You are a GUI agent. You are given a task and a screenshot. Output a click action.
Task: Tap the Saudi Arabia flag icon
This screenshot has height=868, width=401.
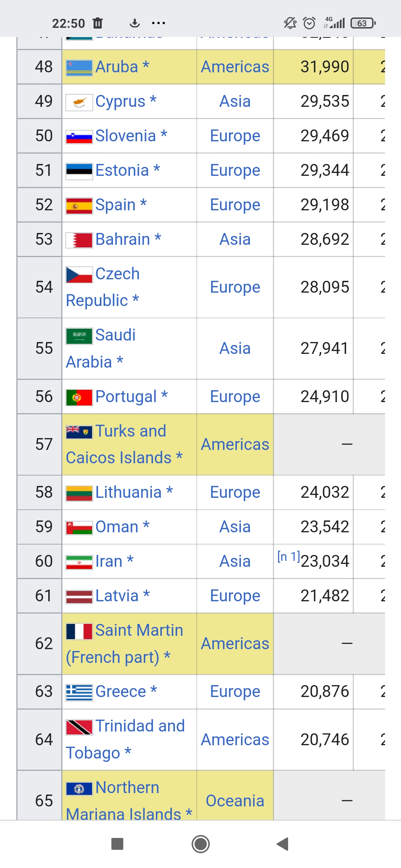coord(79,336)
